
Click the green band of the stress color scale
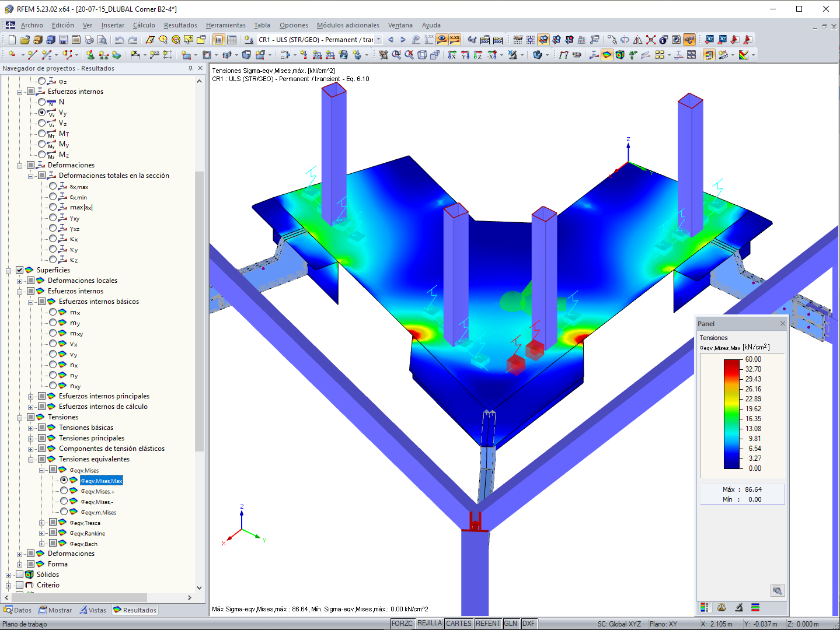(x=732, y=414)
